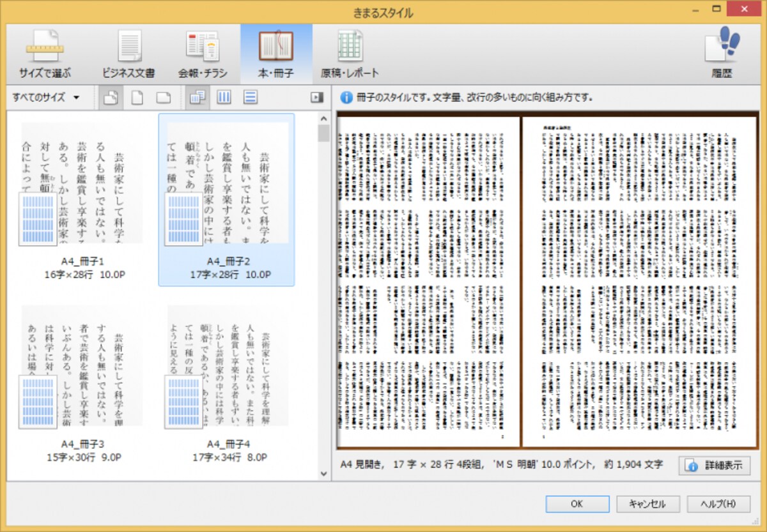Toggle portrait paper orientation filter
The height and width of the screenshot is (532, 767).
point(137,98)
